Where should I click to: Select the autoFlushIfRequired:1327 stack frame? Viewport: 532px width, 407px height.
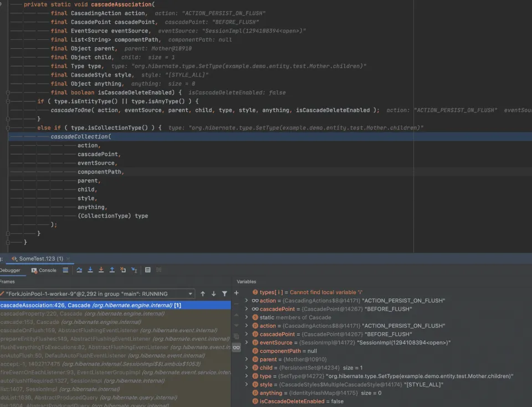pos(115,380)
